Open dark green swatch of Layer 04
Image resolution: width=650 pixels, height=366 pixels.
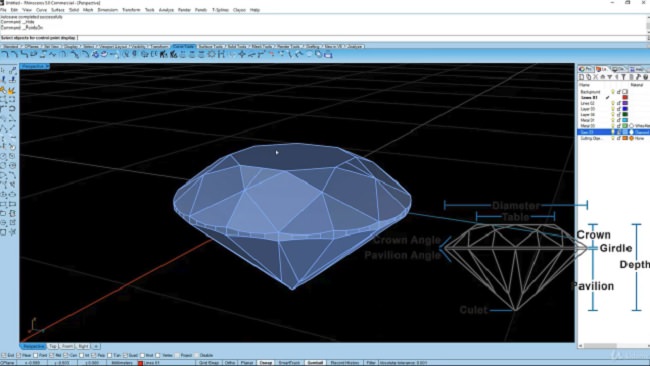625,114
